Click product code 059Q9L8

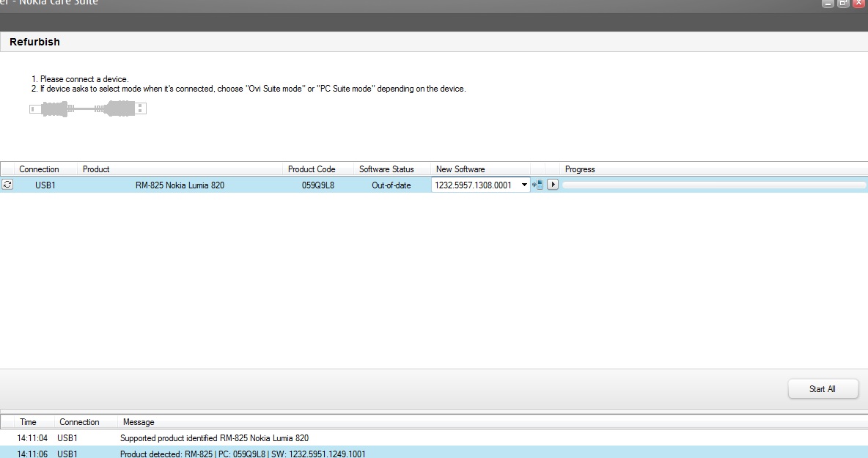tap(317, 185)
